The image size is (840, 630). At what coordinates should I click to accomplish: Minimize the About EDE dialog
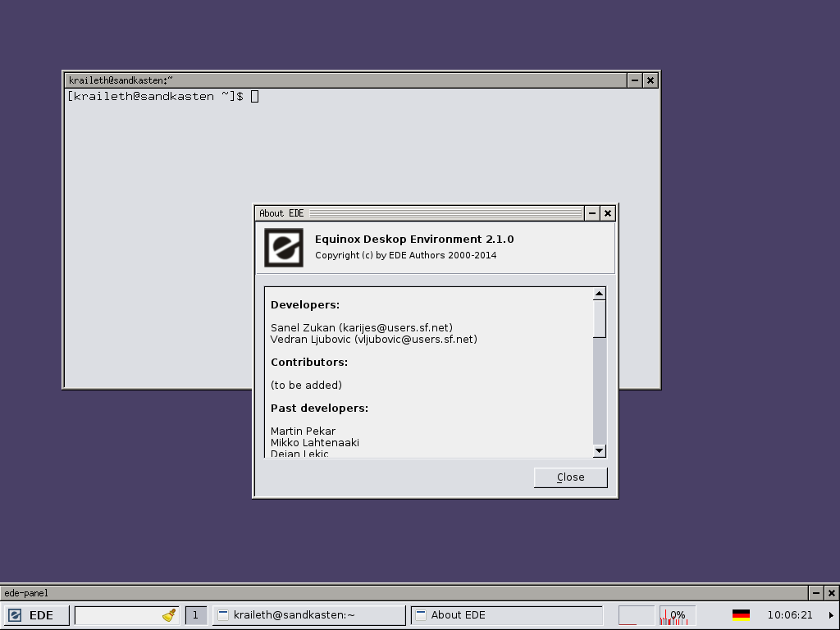(592, 213)
